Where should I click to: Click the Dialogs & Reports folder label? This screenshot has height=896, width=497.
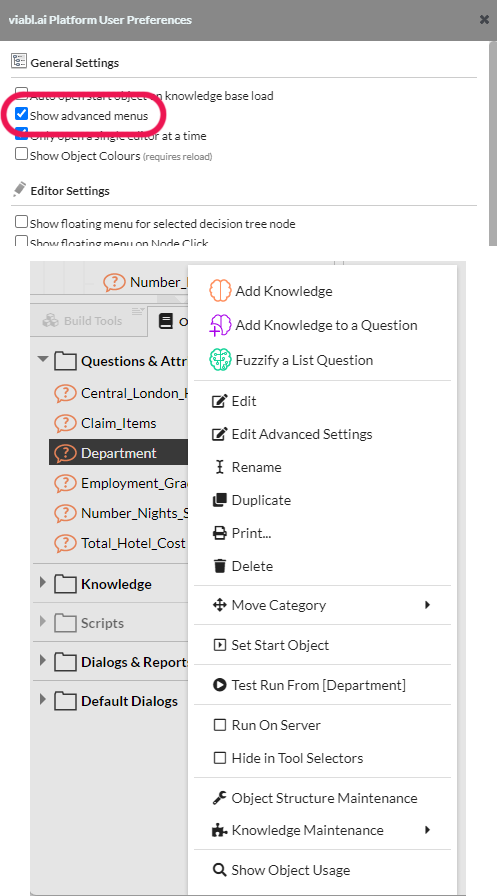(x=135, y=662)
